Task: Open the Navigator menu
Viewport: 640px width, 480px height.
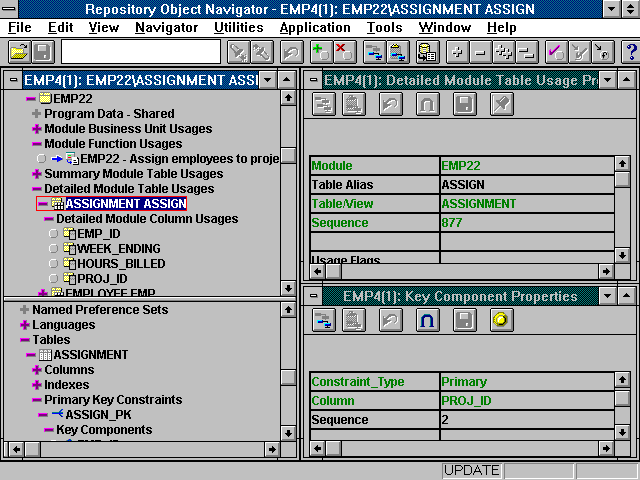Action: [166, 27]
